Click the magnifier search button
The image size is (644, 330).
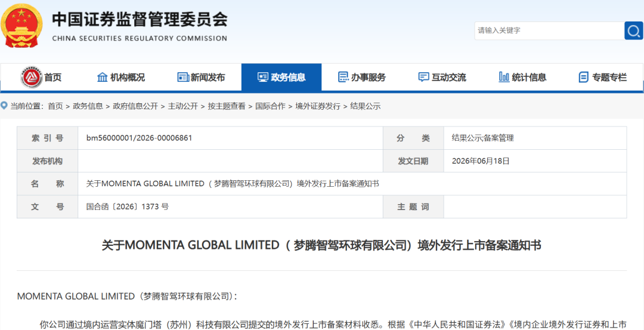(634, 31)
